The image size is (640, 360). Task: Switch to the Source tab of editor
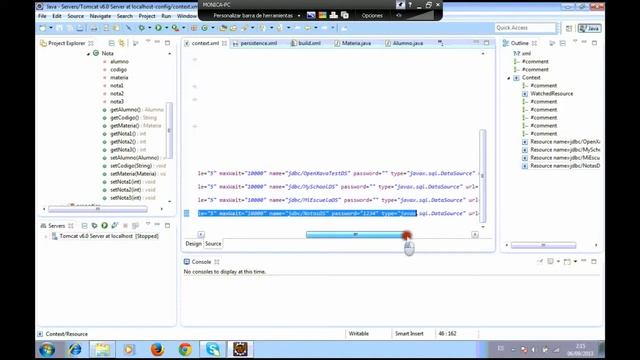click(x=213, y=244)
